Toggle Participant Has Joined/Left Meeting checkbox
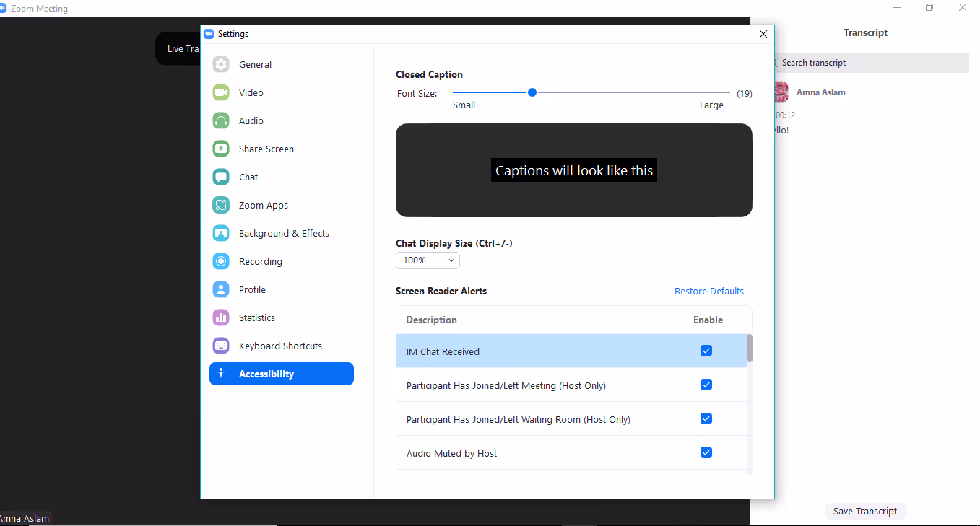The width and height of the screenshot is (980, 526). (706, 385)
